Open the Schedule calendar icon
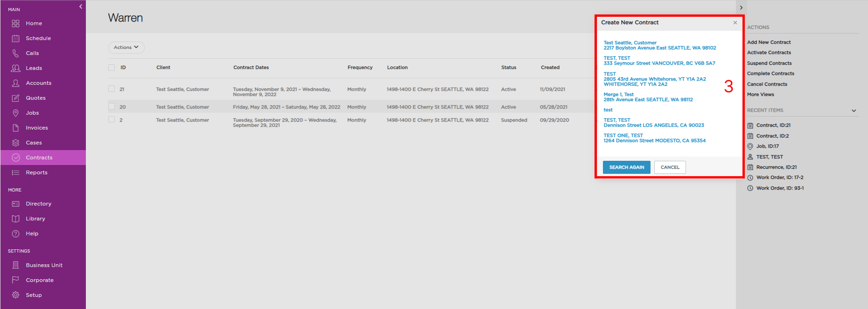The image size is (868, 309). click(x=15, y=38)
